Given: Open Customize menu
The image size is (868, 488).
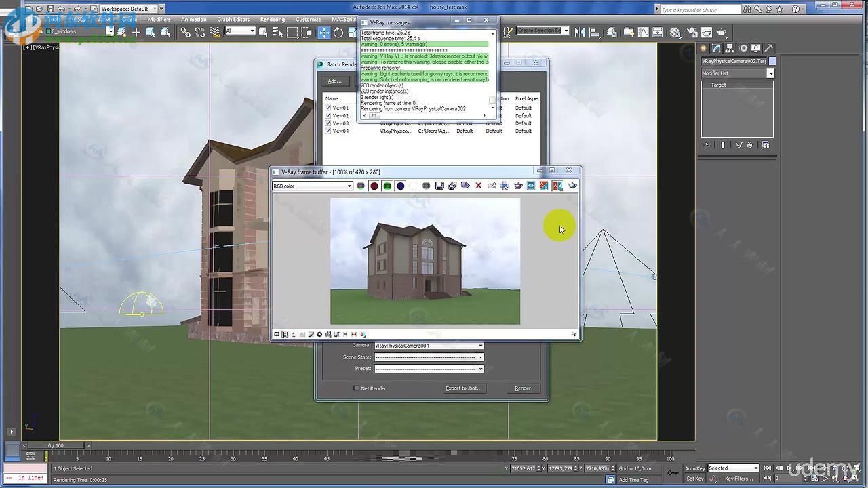Looking at the screenshot, I should coord(308,20).
